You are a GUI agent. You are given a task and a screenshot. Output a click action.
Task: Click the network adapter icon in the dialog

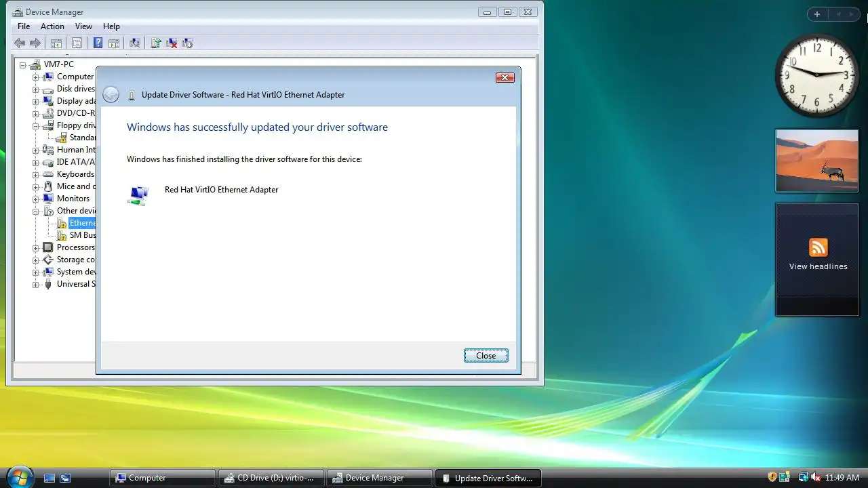click(x=138, y=195)
